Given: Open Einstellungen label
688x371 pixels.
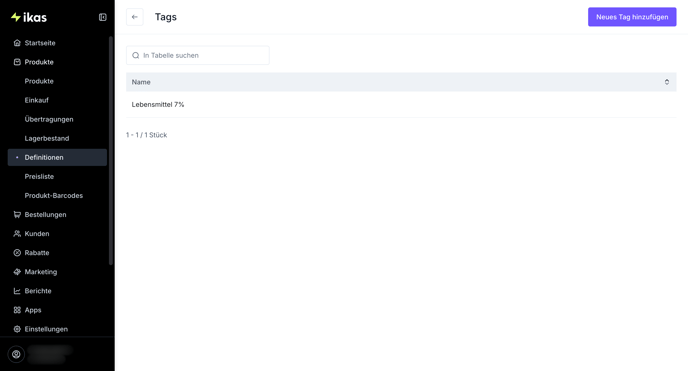Looking at the screenshot, I should (46, 329).
